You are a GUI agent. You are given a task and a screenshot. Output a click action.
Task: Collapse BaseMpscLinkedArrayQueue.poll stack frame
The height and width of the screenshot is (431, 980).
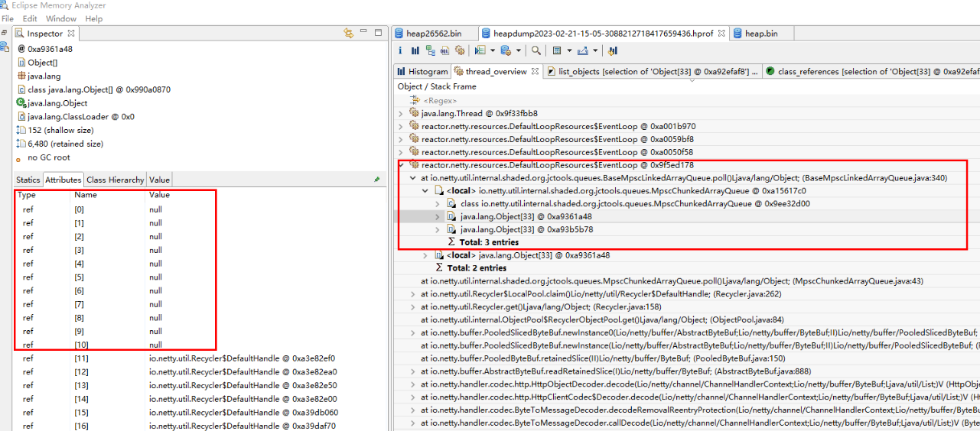(414, 177)
